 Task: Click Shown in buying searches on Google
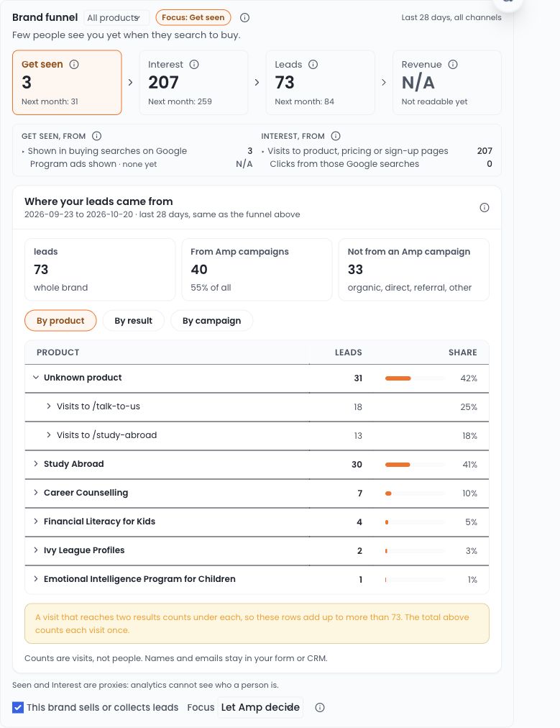pyautogui.click(x=107, y=151)
